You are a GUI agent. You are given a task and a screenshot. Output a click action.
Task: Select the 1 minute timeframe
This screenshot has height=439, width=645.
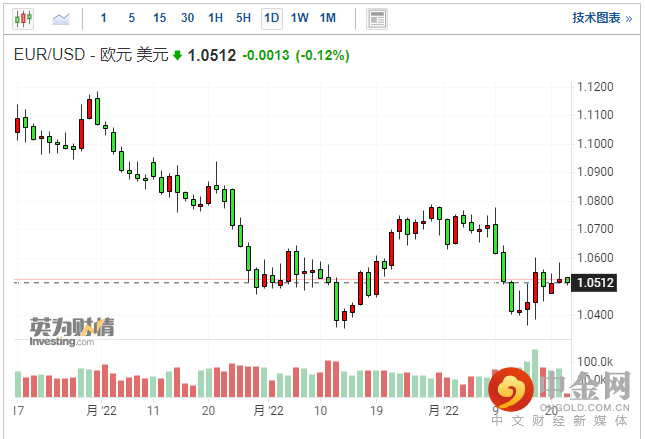pos(103,18)
